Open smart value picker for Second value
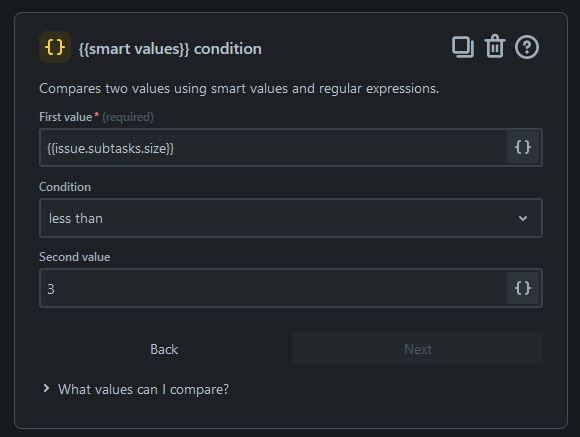The width and height of the screenshot is (580, 437). click(523, 288)
